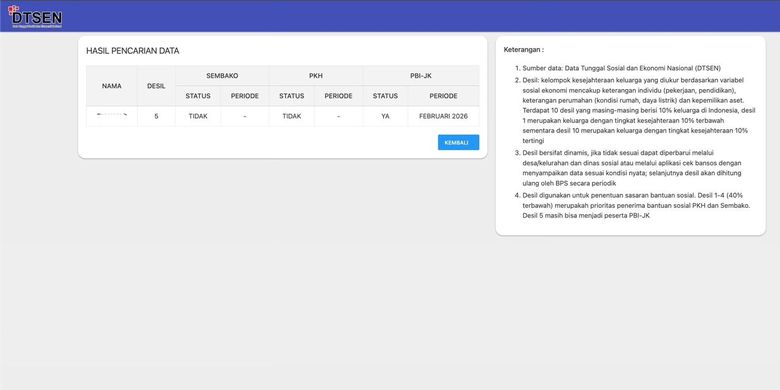Click the PBI-JK group header
780x390 pixels.
tap(421, 76)
